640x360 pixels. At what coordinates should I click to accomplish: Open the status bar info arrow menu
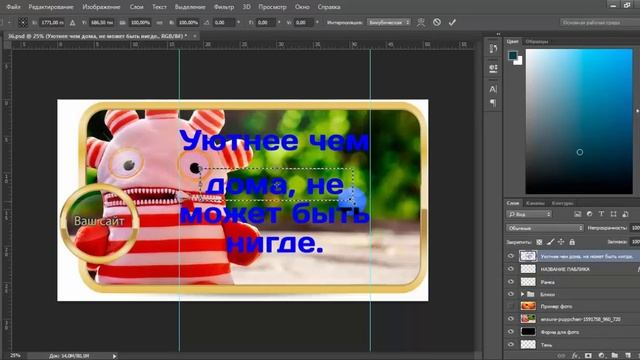[x=114, y=356]
